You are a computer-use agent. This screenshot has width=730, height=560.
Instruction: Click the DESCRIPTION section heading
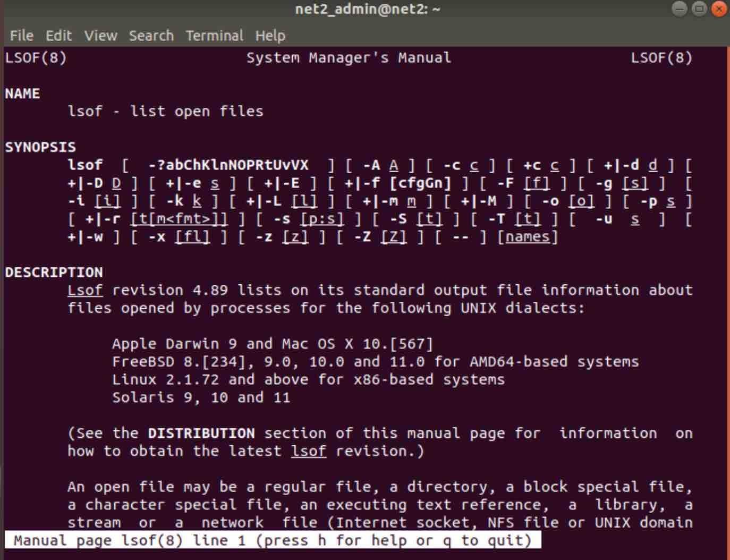[54, 273]
